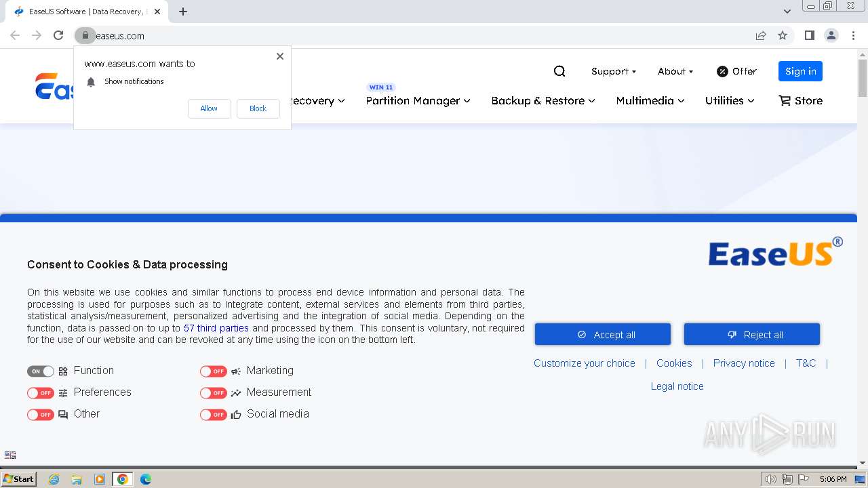This screenshot has width=868, height=488.
Task: Expand the Support dropdown
Action: pos(614,71)
